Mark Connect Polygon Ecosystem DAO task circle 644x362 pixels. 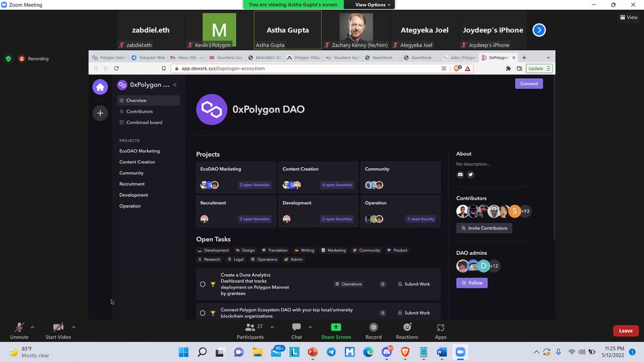tap(202, 313)
